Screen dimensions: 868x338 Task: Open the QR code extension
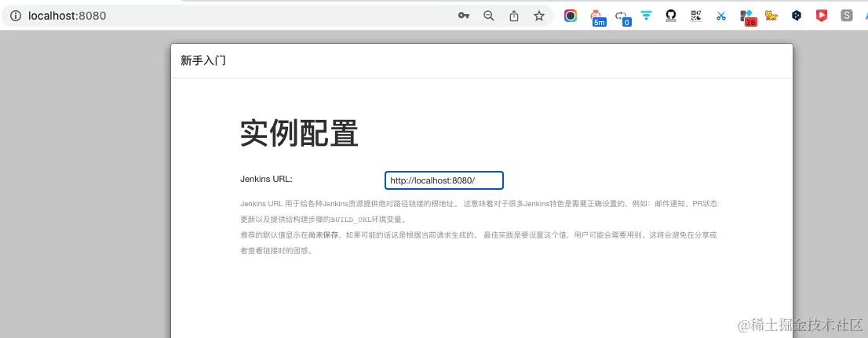[696, 16]
